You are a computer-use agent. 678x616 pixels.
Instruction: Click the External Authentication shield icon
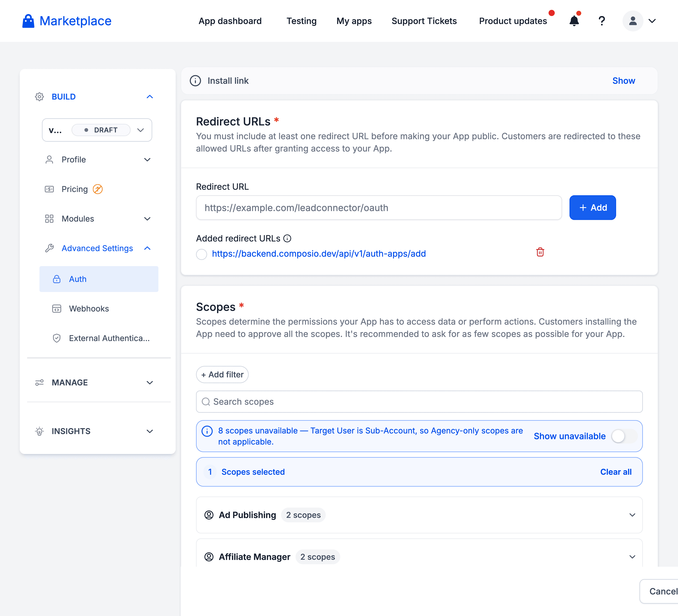pos(56,338)
